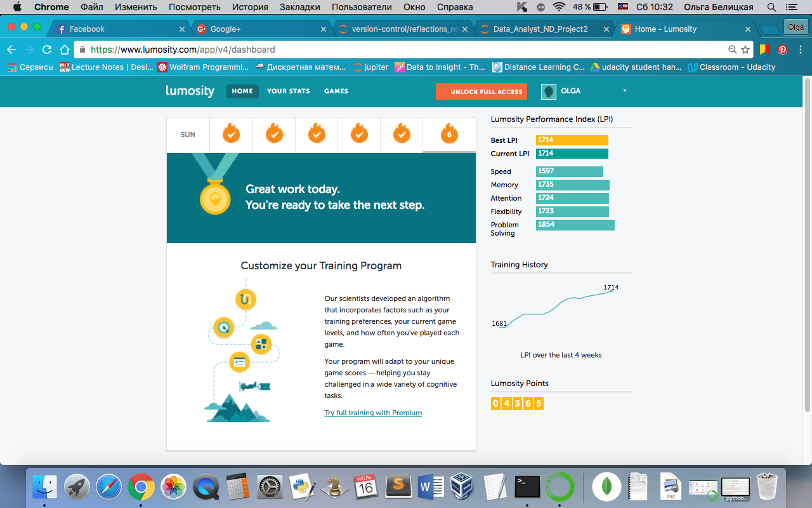The image size is (812, 508).
Task: Open the Закладки menu
Action: [299, 7]
